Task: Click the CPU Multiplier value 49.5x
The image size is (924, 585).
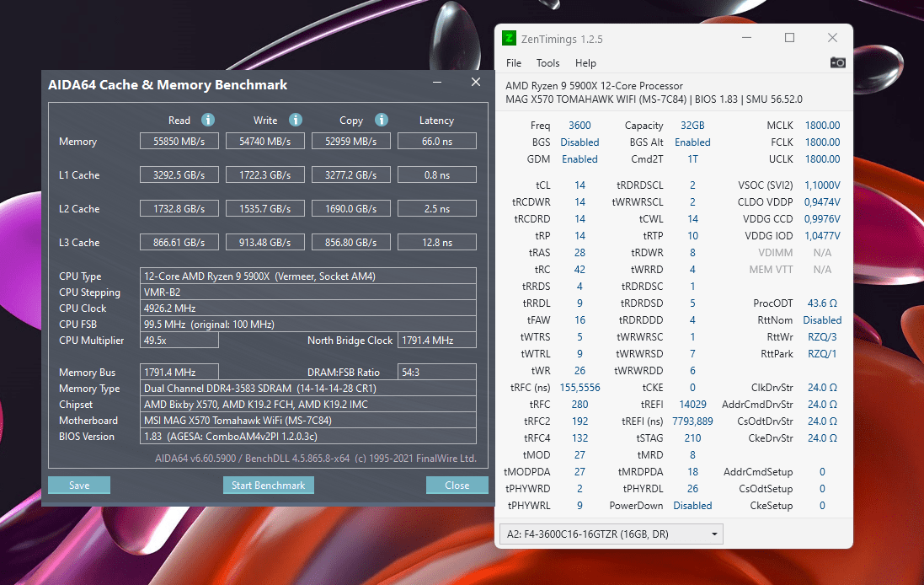Action: (179, 341)
